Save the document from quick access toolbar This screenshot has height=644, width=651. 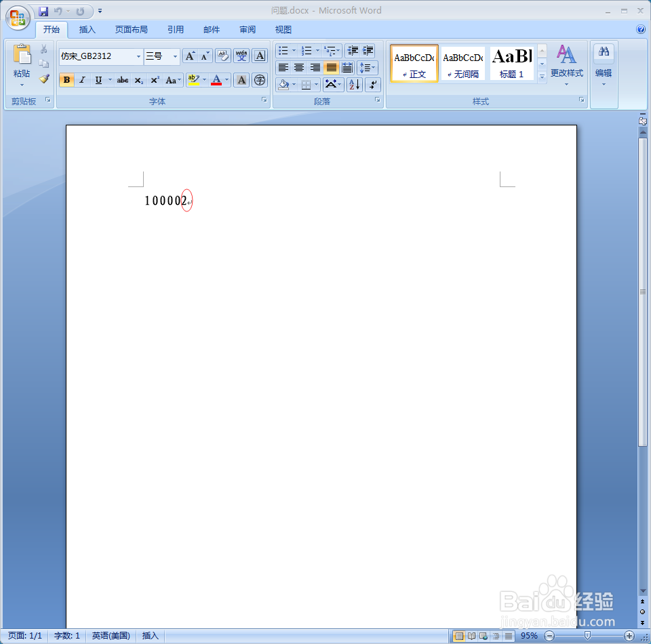(43, 12)
